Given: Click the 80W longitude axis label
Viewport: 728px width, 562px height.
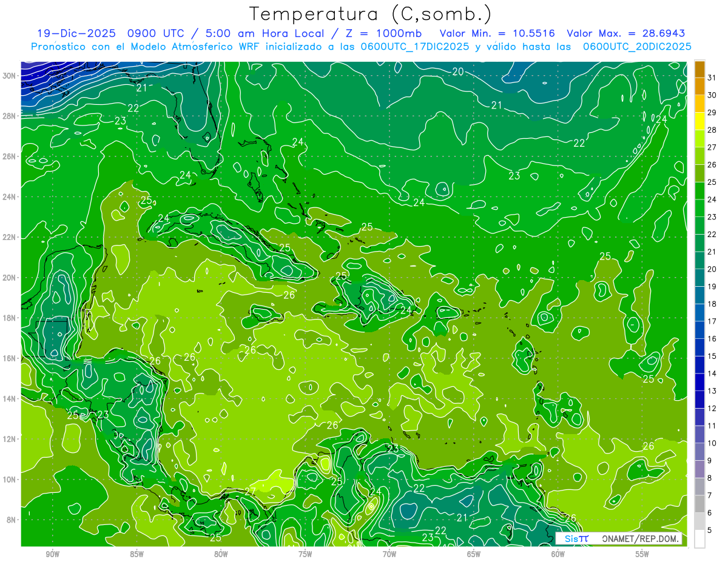Looking at the screenshot, I should tap(221, 554).
